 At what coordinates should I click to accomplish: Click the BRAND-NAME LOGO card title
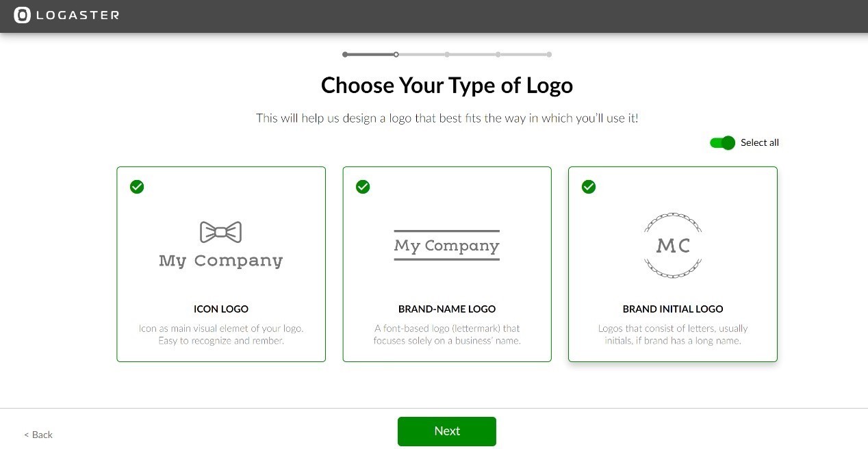tap(447, 309)
